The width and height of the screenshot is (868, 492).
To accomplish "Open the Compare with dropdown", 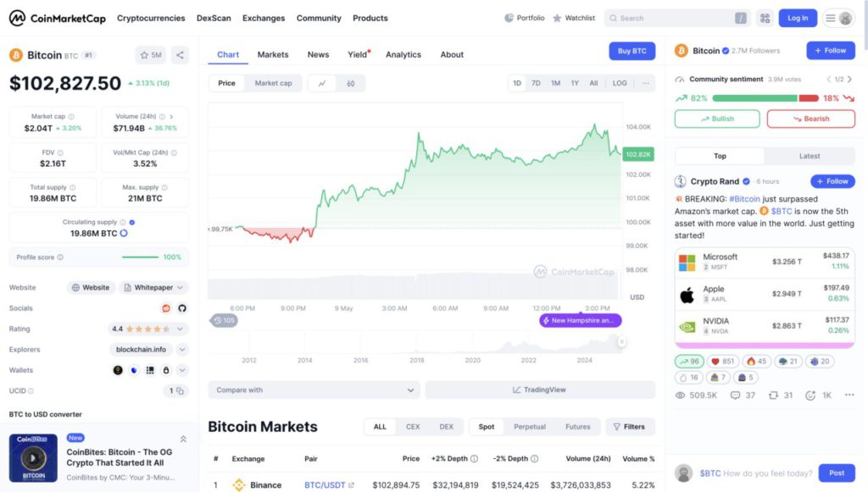I will [314, 390].
